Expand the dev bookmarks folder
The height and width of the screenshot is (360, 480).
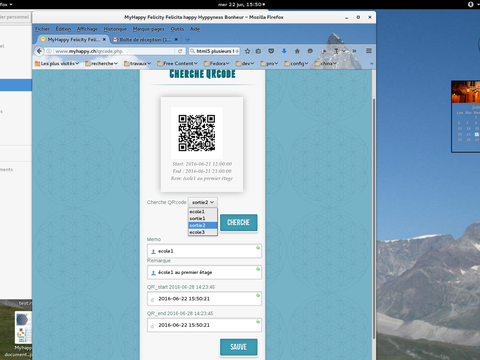pyautogui.click(x=245, y=63)
